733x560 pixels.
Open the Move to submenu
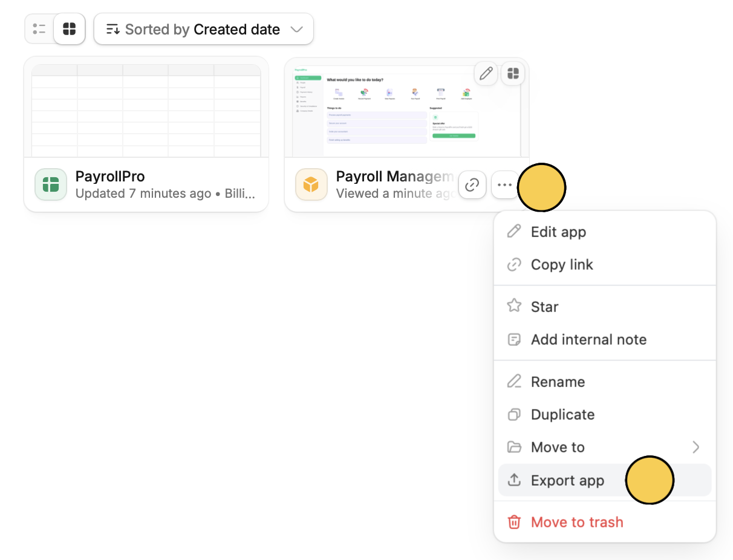pos(605,447)
